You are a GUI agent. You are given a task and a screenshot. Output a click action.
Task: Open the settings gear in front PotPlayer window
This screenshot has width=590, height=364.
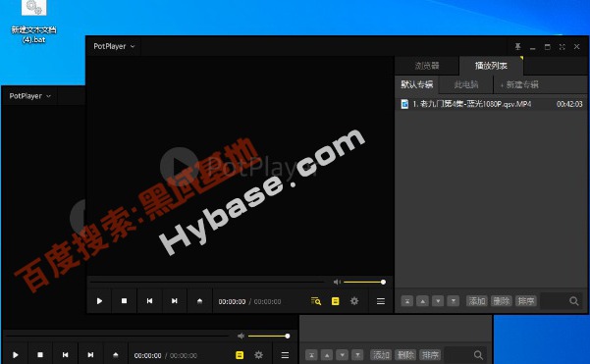point(354,301)
